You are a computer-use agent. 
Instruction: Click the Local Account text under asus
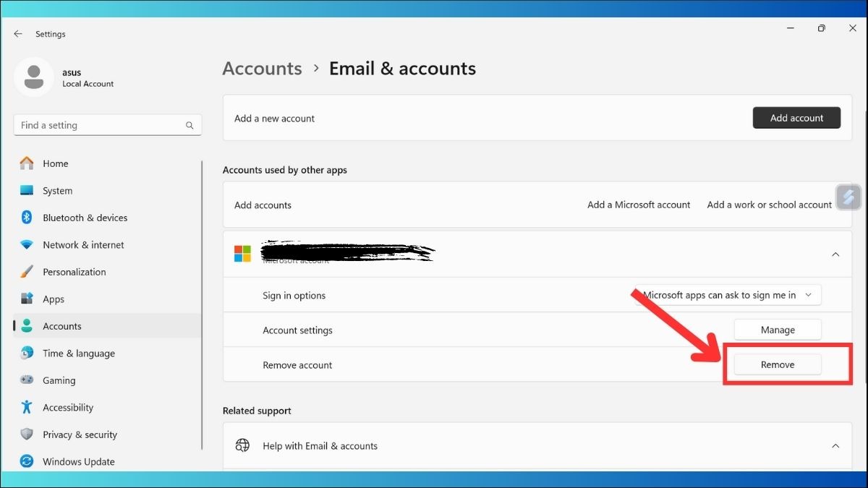point(88,84)
